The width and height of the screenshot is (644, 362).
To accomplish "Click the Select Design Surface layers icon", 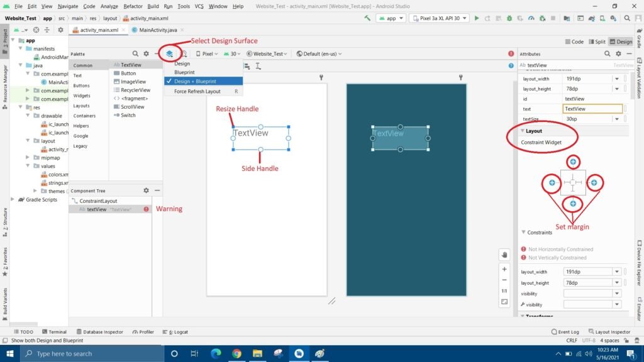I will 169,54.
